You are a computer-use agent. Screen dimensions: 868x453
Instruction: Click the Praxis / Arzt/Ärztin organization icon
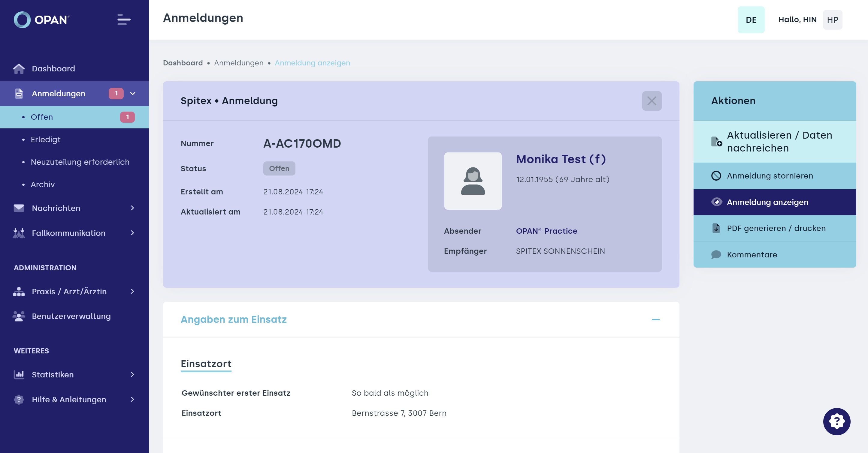tap(19, 292)
